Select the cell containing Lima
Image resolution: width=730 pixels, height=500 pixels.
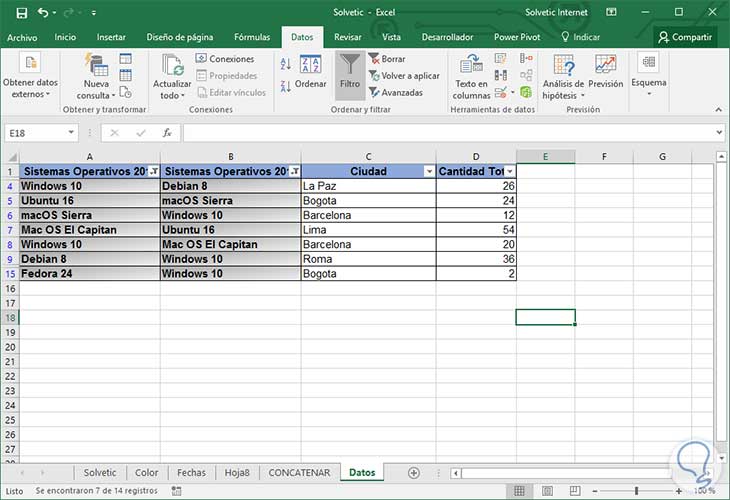tap(368, 230)
